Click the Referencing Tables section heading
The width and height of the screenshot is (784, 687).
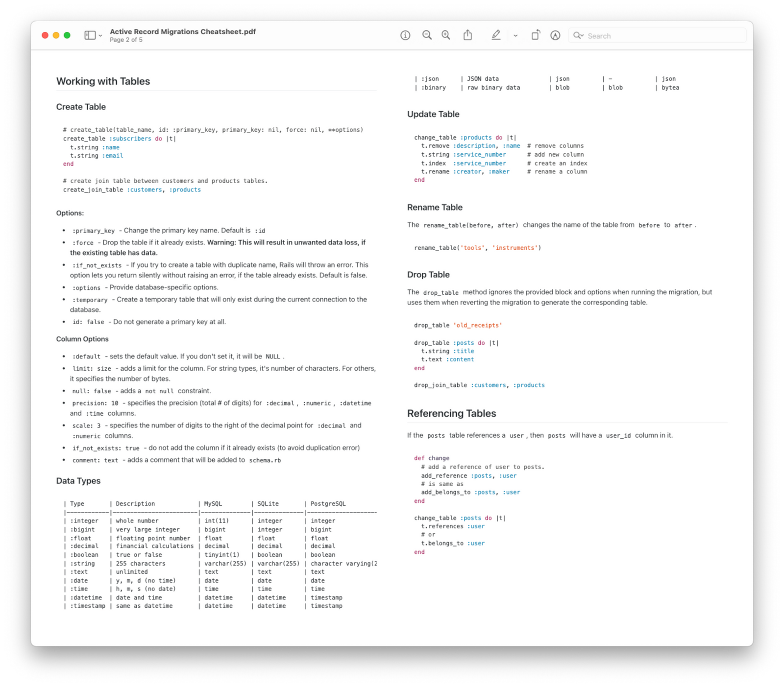click(x=452, y=413)
